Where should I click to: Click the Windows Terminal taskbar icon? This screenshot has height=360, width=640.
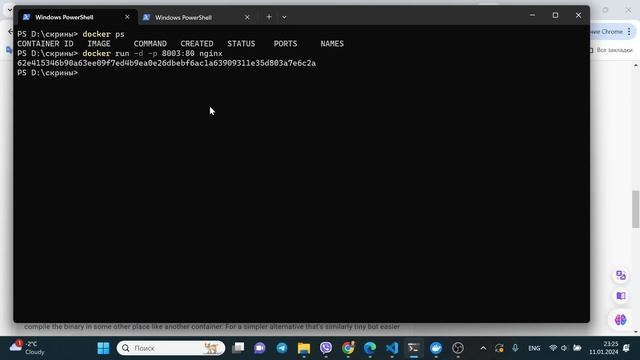[x=413, y=348]
